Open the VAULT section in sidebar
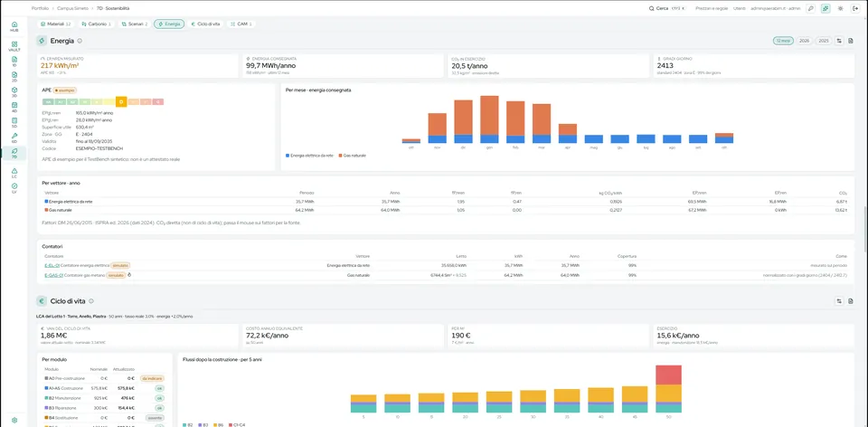This screenshot has height=427, width=868. [14, 46]
